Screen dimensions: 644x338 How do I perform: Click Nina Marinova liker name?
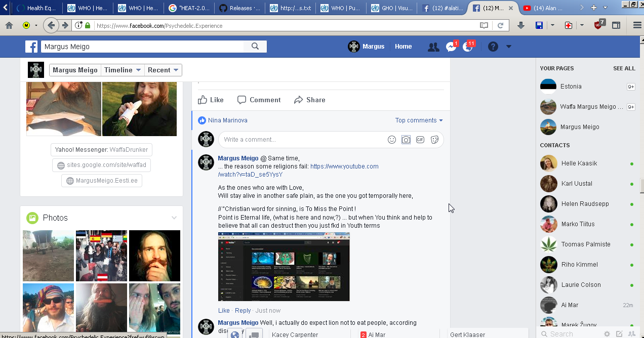pos(228,120)
